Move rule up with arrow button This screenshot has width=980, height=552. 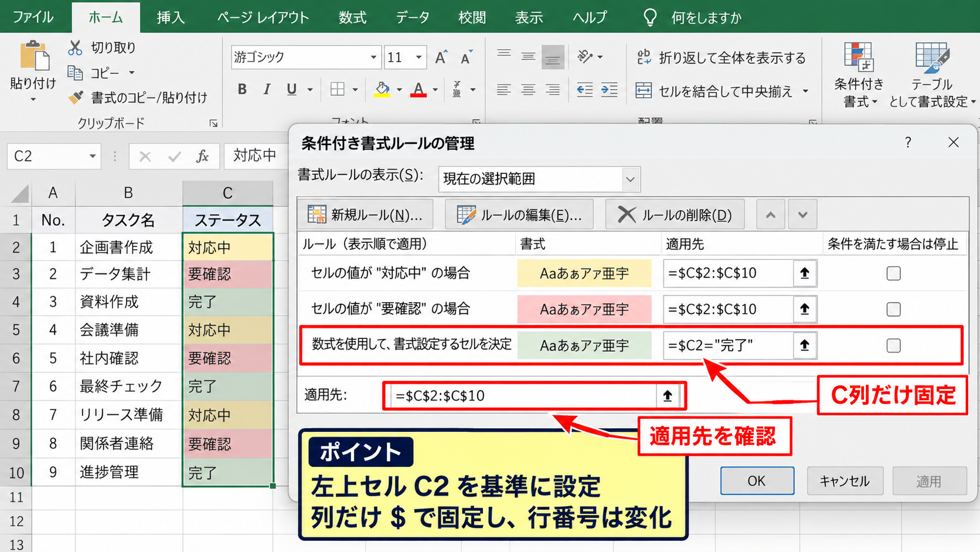pyautogui.click(x=771, y=215)
